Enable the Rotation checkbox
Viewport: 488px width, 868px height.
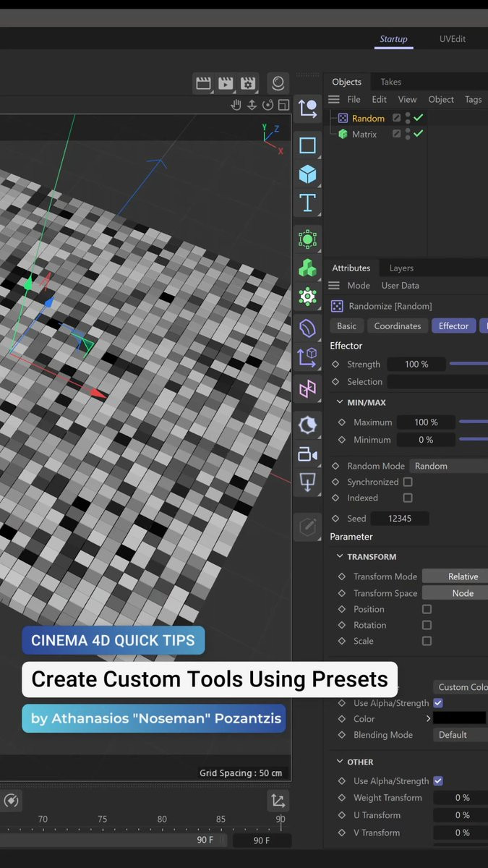pyautogui.click(x=427, y=625)
